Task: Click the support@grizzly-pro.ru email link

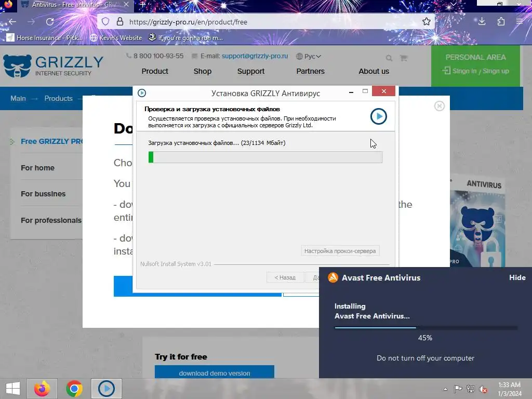Action: (255, 56)
